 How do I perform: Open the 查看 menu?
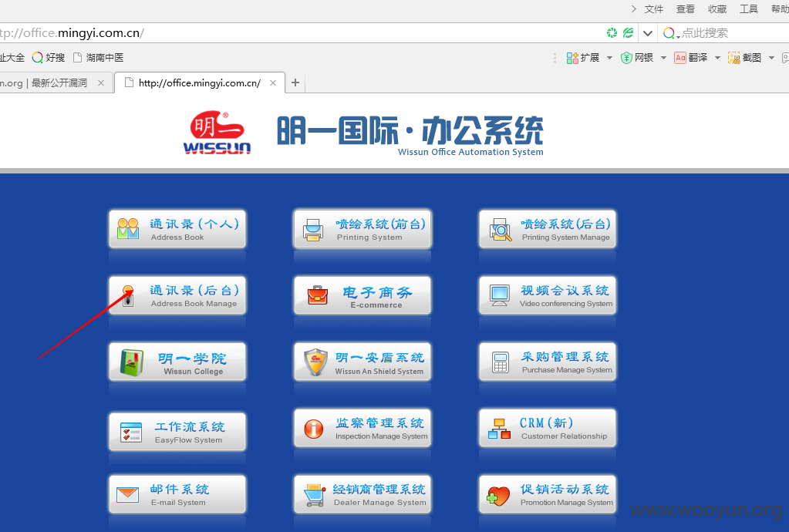pyautogui.click(x=686, y=9)
